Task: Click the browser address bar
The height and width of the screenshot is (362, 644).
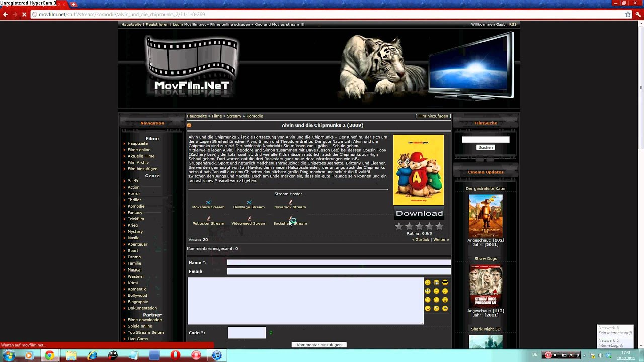Action: 327,15
